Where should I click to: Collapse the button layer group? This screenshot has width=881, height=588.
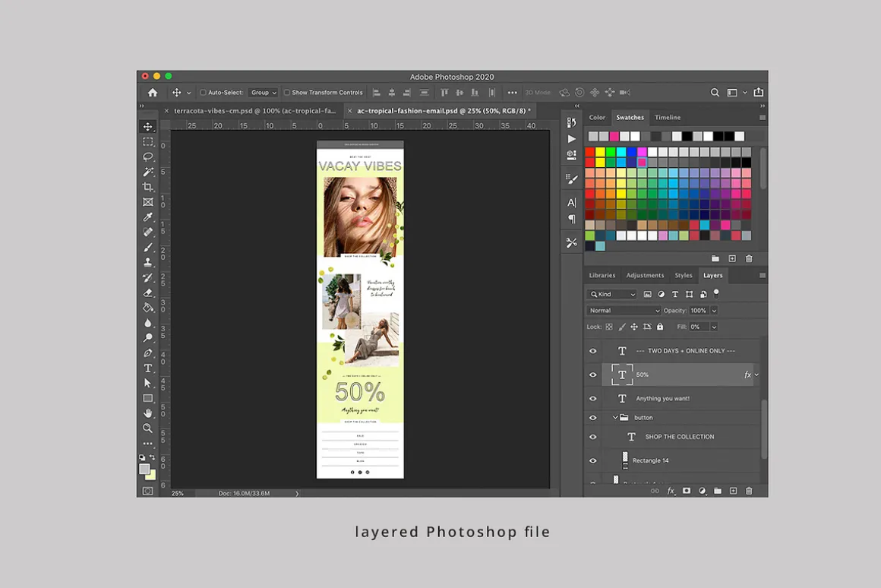(x=614, y=418)
